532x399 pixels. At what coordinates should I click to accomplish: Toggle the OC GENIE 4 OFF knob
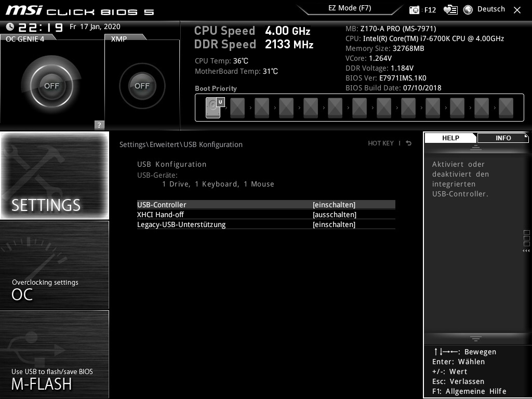coord(51,86)
